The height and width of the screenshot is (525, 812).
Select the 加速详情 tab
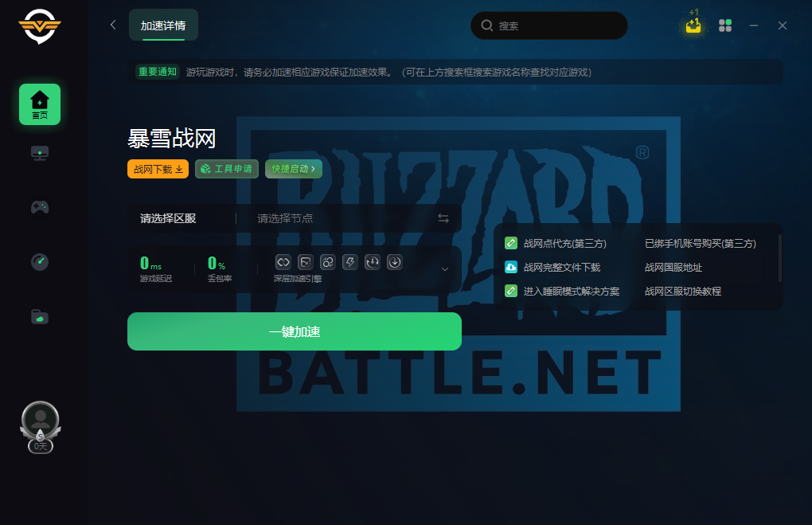click(x=163, y=25)
